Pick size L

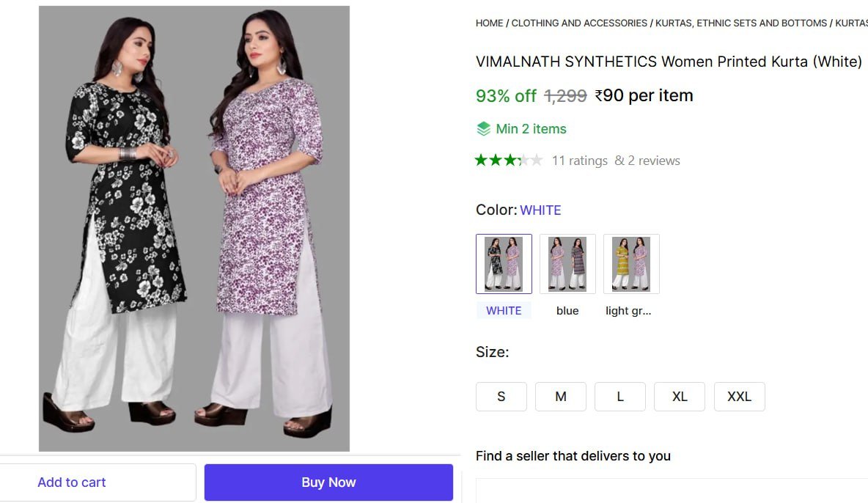click(x=620, y=397)
